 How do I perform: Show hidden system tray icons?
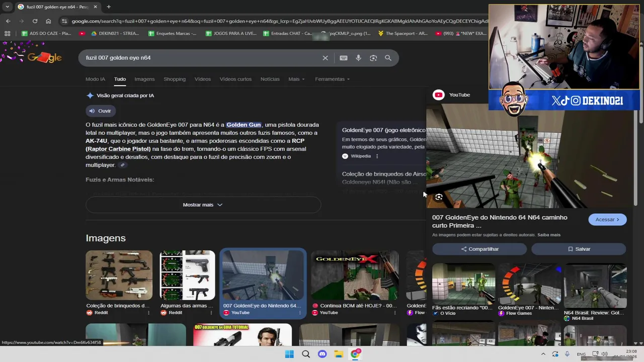(543, 354)
